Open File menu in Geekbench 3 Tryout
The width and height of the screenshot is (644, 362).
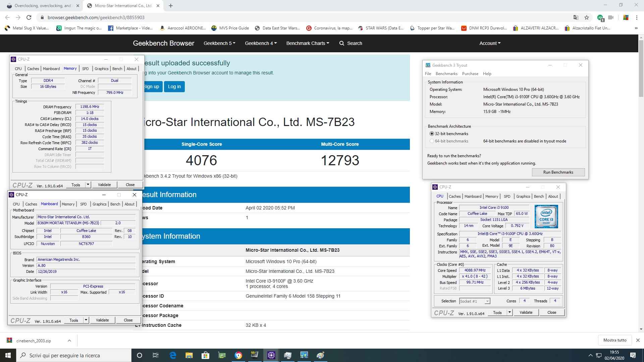428,74
